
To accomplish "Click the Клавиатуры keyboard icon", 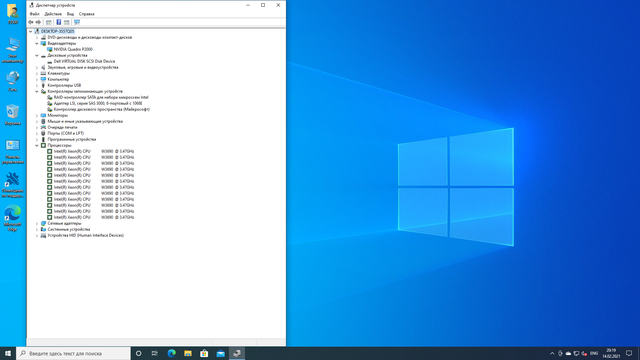I will (x=43, y=73).
